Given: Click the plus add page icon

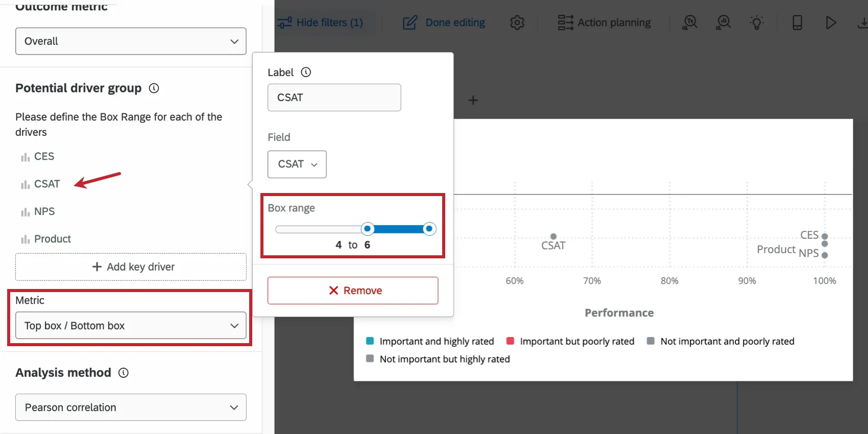Looking at the screenshot, I should 473,100.
